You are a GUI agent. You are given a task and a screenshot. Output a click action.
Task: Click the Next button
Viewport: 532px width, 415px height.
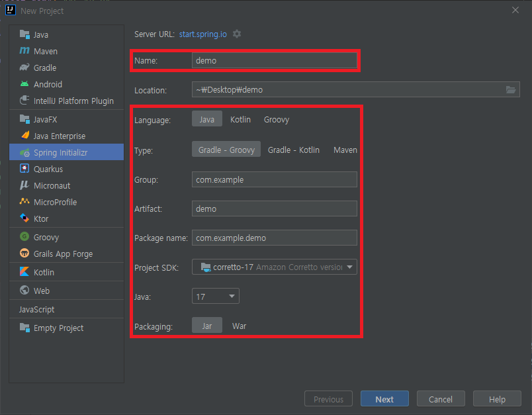coord(384,398)
